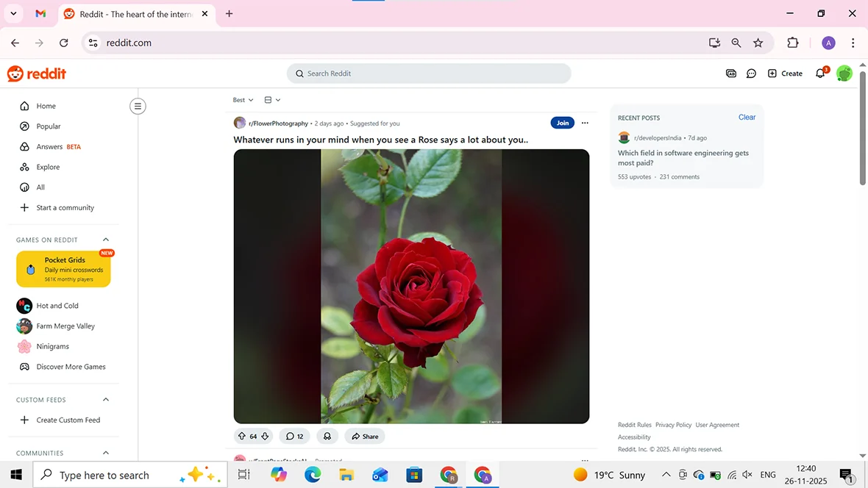Share the rose post
The height and width of the screenshot is (488, 868).
(364, 436)
